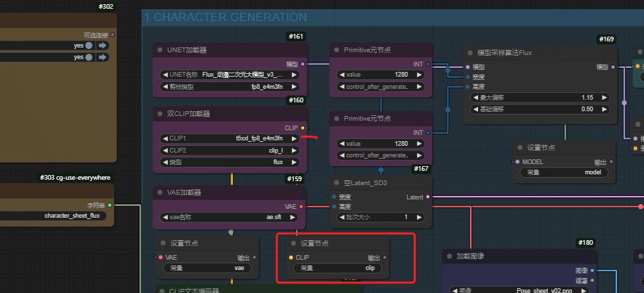Open the CLIP1 t5xxl_fp8_e4m3fn dropdown
This screenshot has width=644, height=293.
click(x=230, y=138)
